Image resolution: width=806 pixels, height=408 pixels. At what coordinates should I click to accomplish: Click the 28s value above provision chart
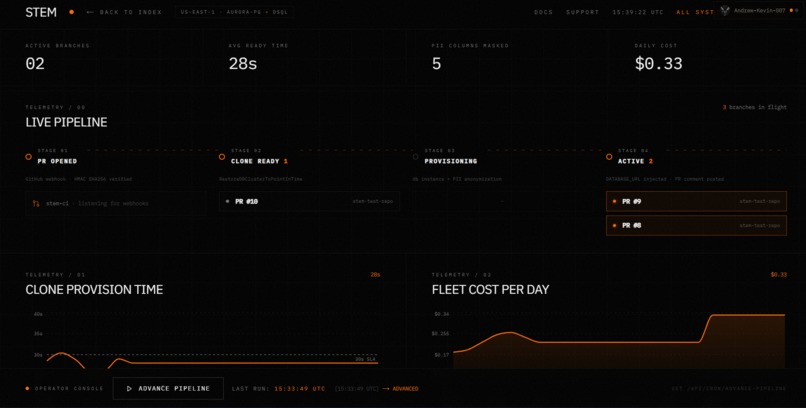click(x=375, y=275)
